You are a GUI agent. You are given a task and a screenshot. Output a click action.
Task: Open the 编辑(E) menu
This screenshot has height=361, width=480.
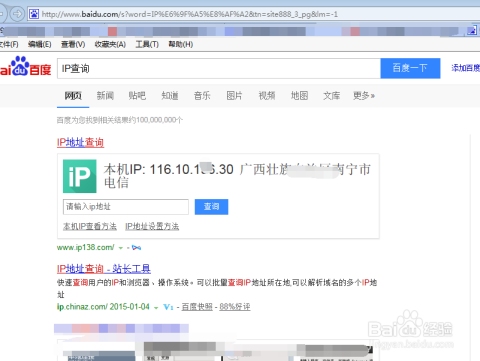pos(40,44)
